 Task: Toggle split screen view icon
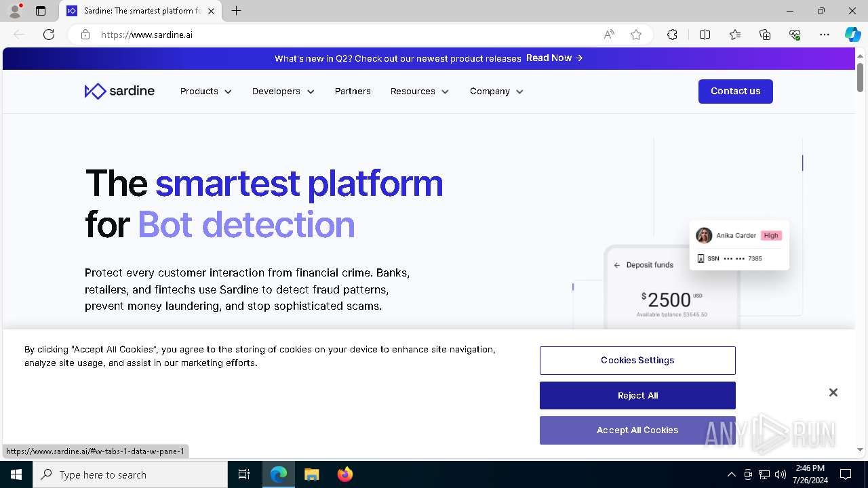[x=705, y=35]
